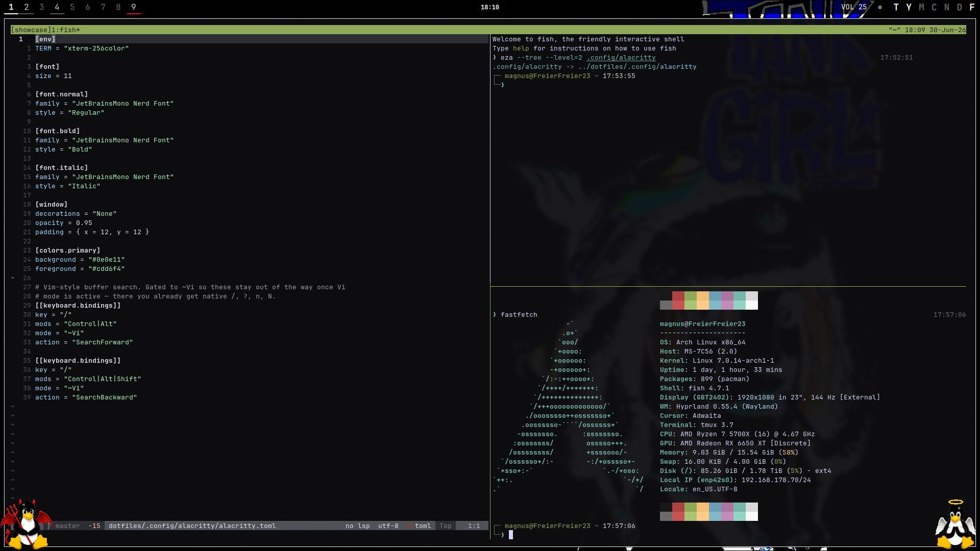The width and height of the screenshot is (980, 551).
Task: Click the [font.italic] section header
Action: [62, 168]
